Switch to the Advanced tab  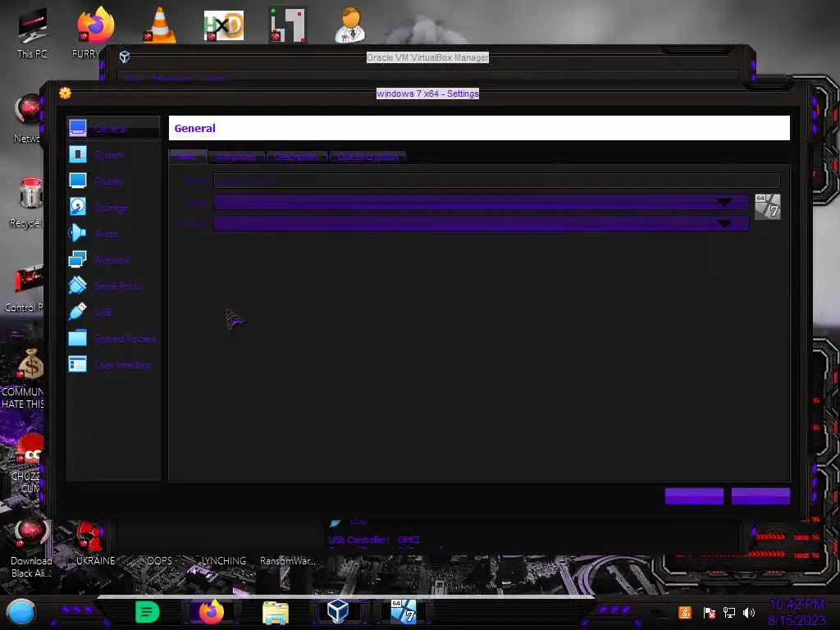click(235, 157)
